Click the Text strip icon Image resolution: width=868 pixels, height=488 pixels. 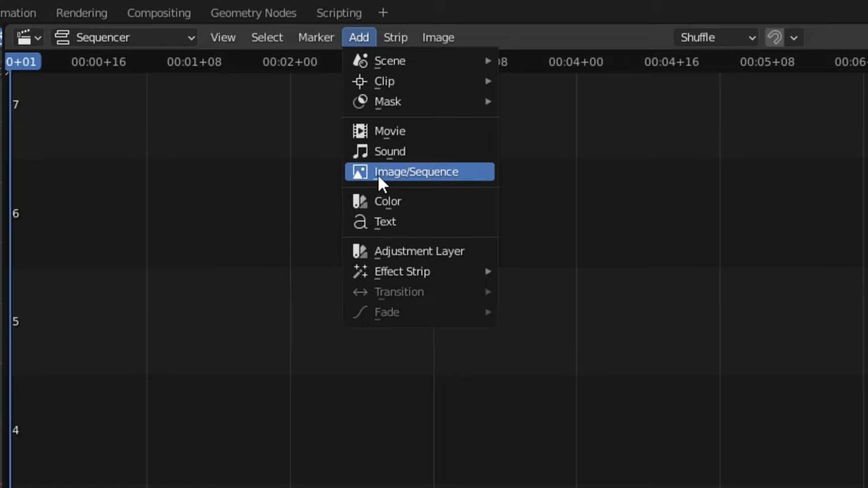tap(360, 222)
